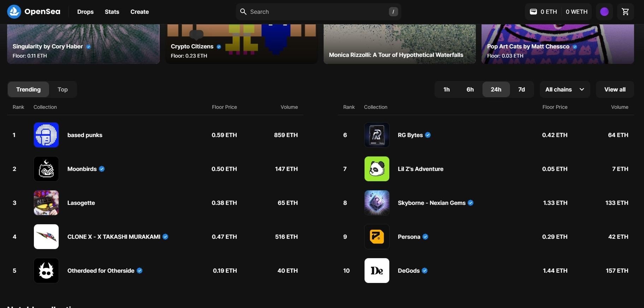
Task: Open Monica Rizzolli Hypothetical Waterfalls card
Action: pyautogui.click(x=400, y=44)
